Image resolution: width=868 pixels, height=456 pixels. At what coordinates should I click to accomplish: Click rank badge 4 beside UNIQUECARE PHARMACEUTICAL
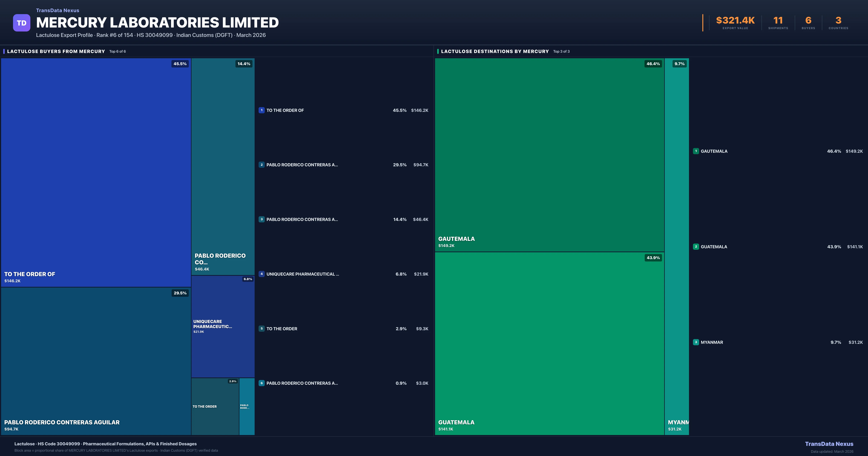261,274
